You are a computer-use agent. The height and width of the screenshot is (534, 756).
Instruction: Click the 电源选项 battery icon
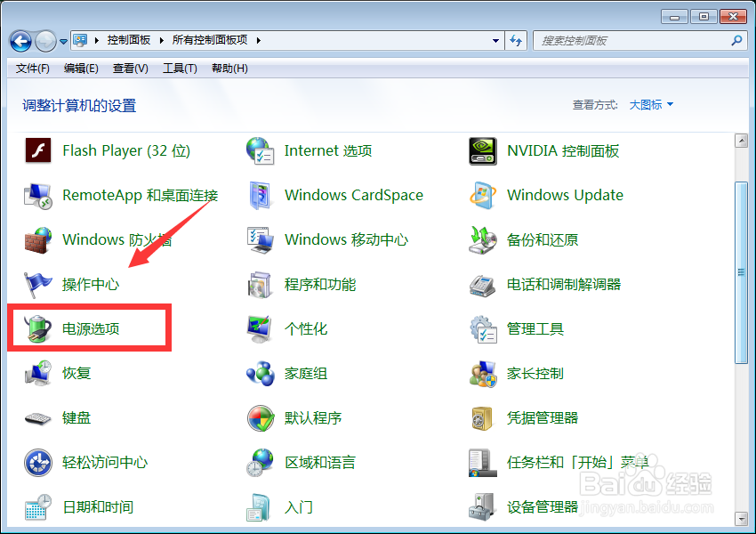tap(38, 329)
